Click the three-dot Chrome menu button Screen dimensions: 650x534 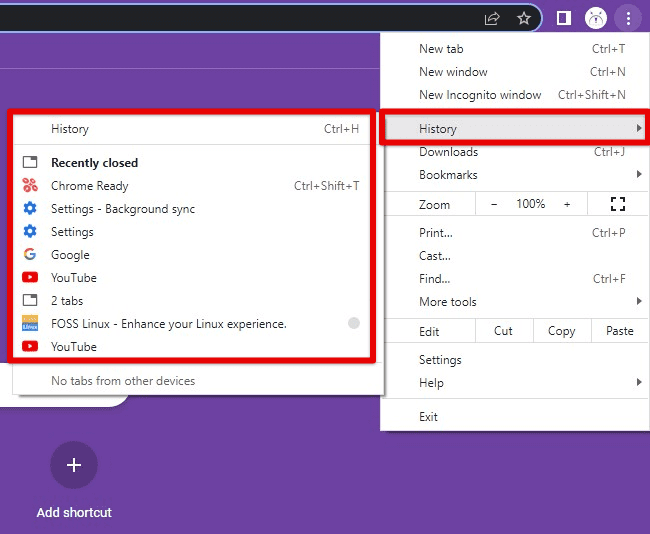(x=628, y=18)
